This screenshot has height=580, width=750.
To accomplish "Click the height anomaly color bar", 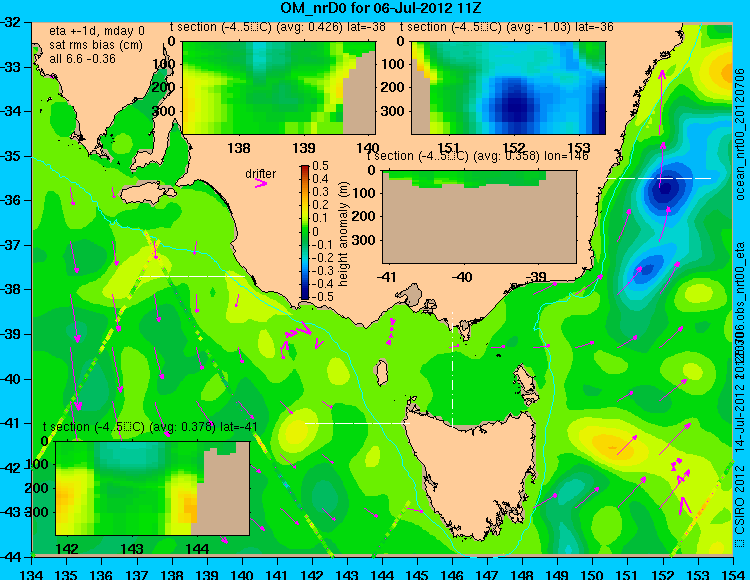I will click(x=305, y=232).
